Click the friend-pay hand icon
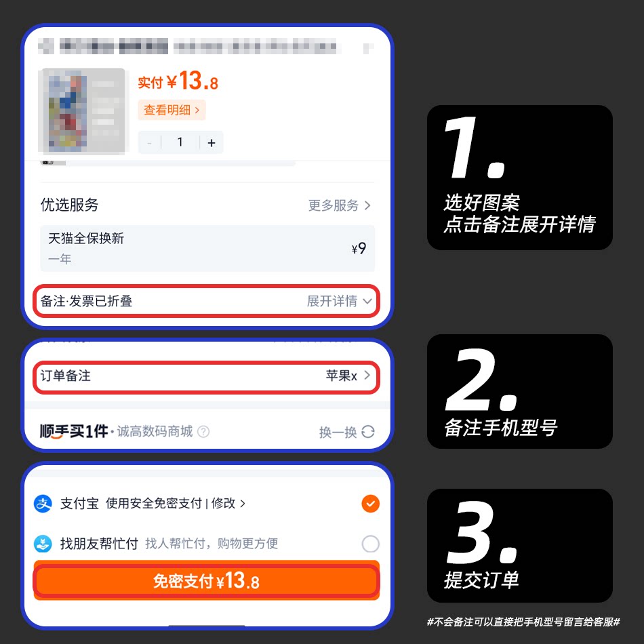This screenshot has width=644, height=644. pyautogui.click(x=43, y=544)
